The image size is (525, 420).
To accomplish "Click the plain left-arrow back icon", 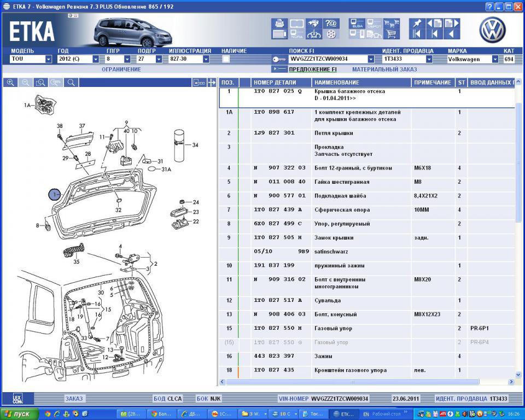I will click(x=451, y=34).
